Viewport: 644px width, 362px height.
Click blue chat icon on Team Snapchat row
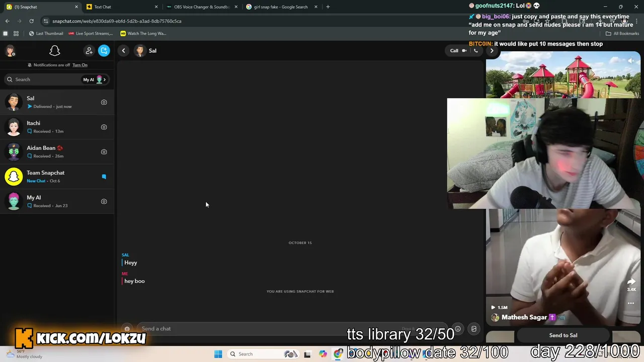[104, 176]
